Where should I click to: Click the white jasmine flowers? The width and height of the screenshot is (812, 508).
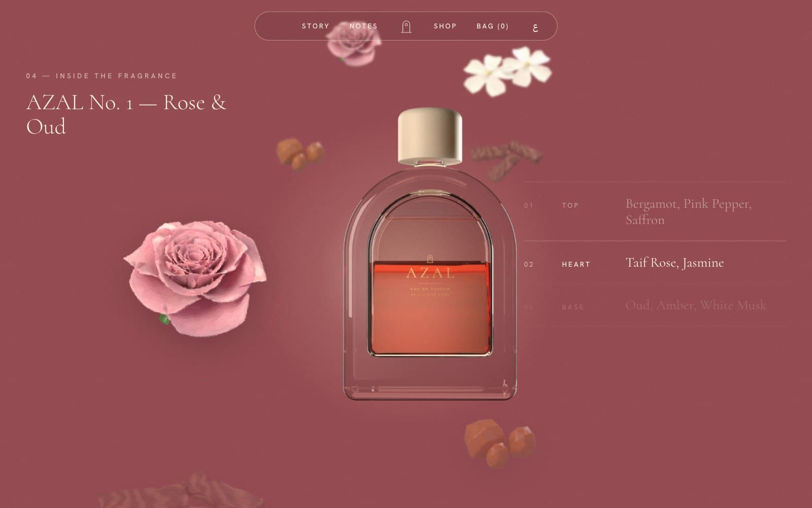[507, 71]
